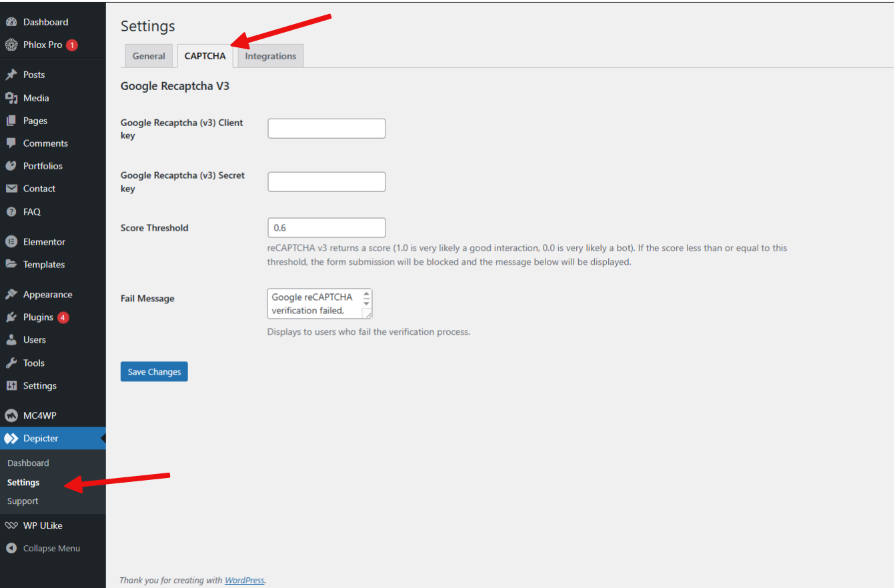Click the Phlox Pro logo icon

tap(11, 45)
